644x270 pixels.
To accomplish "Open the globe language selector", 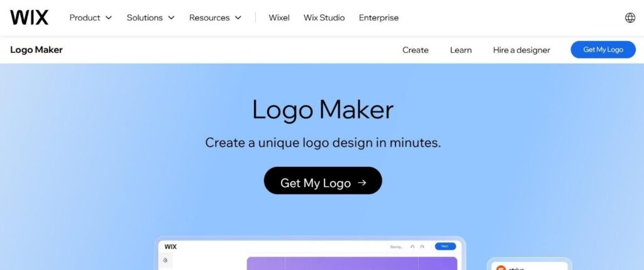I will 630,18.
